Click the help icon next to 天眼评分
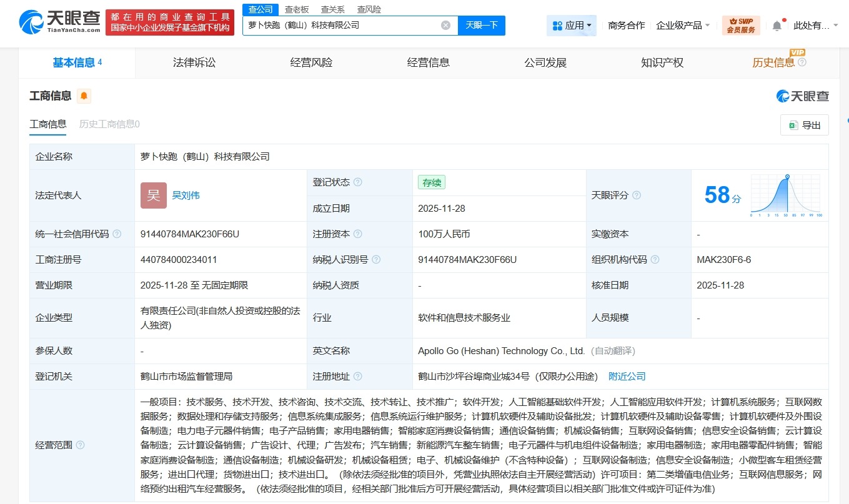 tap(637, 195)
